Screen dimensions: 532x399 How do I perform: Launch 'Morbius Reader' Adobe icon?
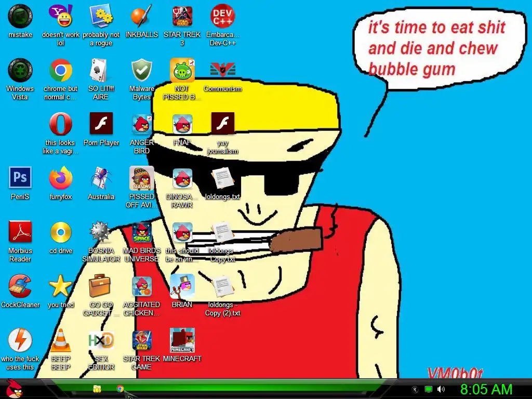point(20,232)
